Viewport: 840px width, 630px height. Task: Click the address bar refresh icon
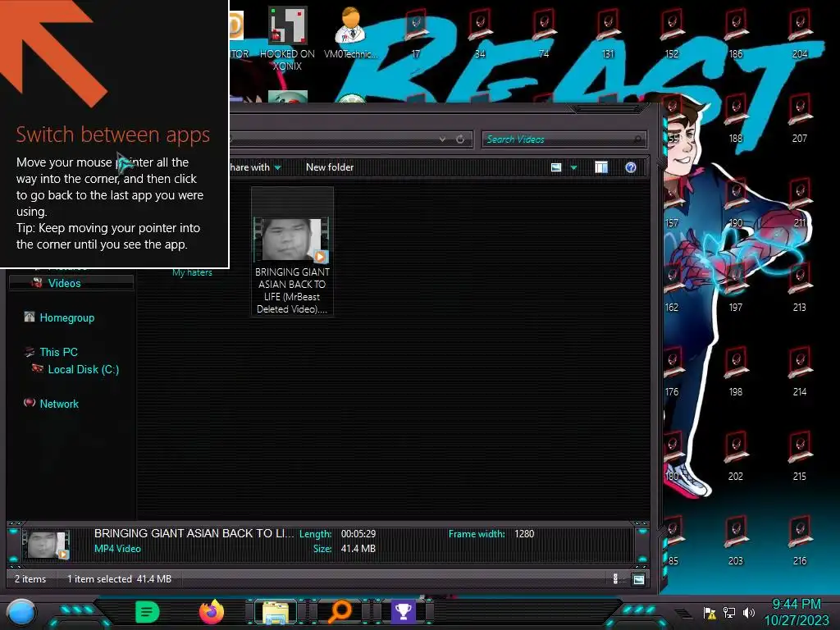(x=460, y=139)
